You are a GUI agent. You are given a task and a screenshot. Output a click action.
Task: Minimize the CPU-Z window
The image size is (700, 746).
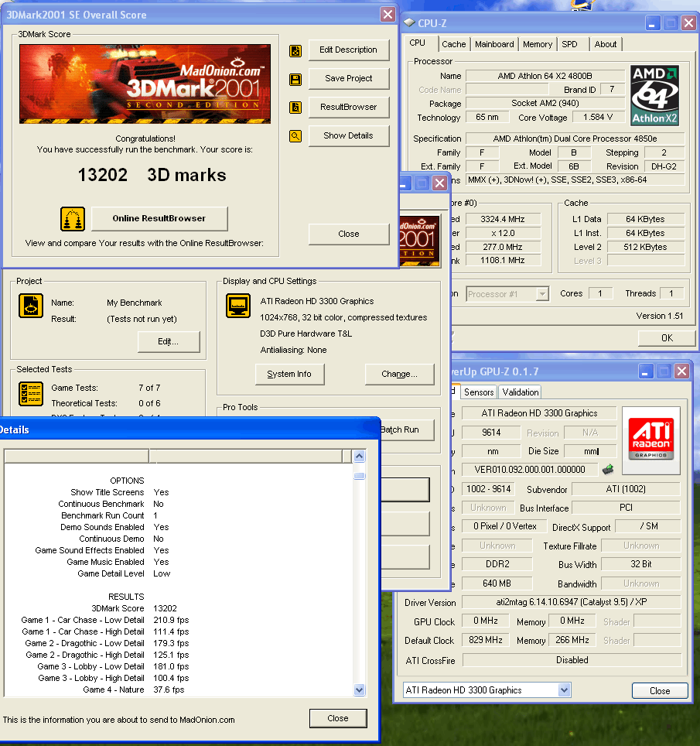pos(652,23)
